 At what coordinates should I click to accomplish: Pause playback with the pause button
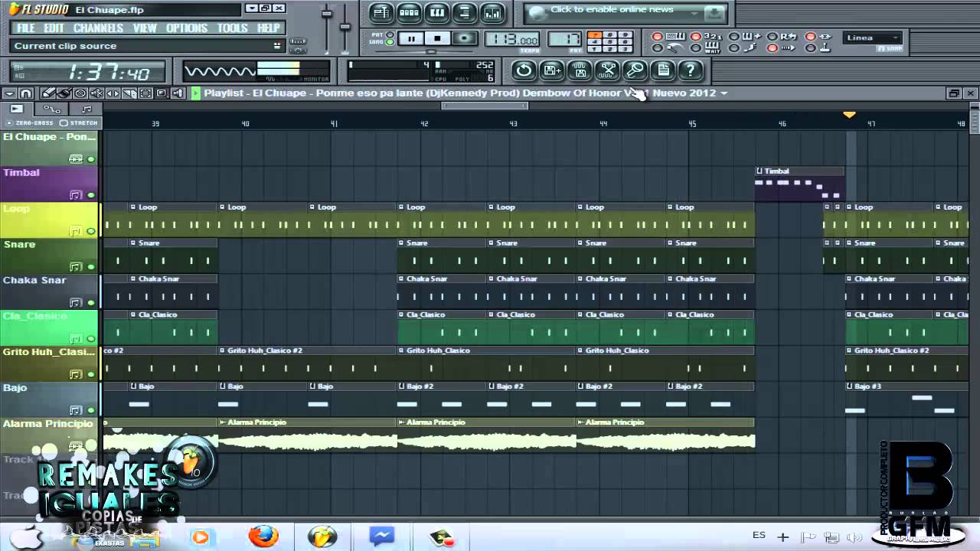coord(411,38)
